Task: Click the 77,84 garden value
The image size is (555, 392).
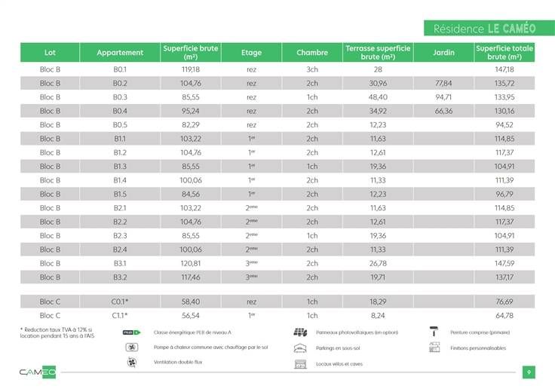Action: pyautogui.click(x=444, y=83)
